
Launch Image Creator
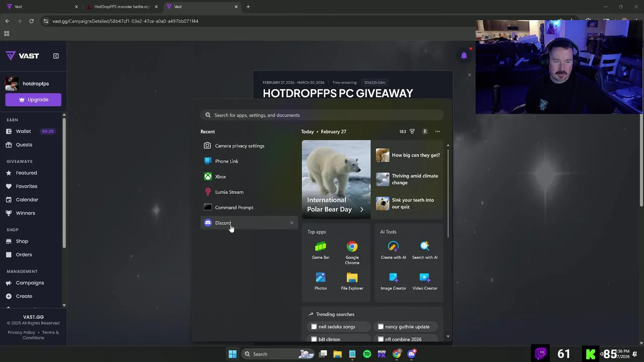point(393,281)
